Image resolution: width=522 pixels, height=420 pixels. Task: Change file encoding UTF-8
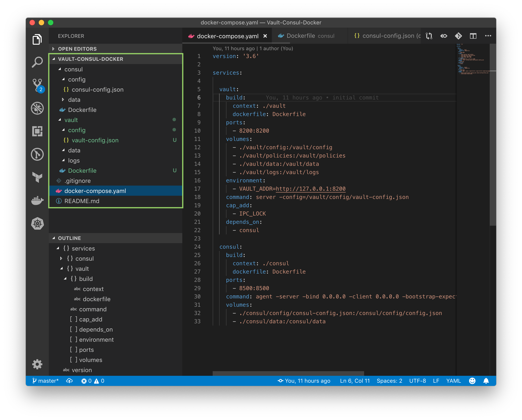tap(418, 381)
